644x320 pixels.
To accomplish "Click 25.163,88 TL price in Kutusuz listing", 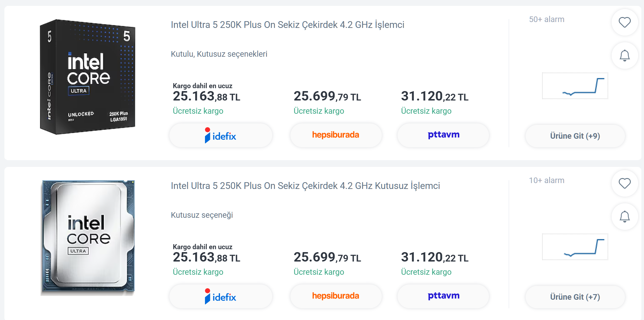I will point(206,257).
